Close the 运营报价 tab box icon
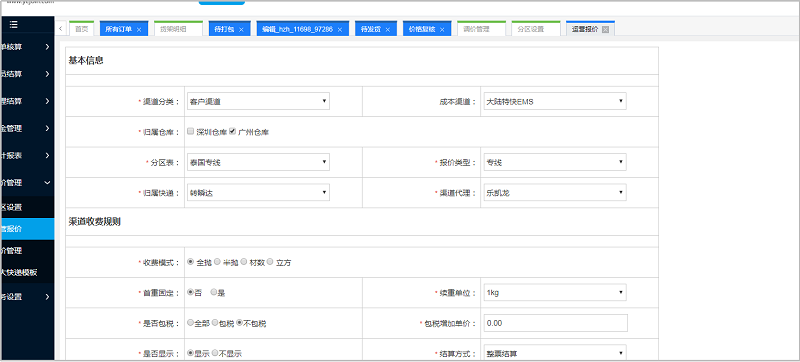This screenshot has height=362, width=800. coord(606,30)
